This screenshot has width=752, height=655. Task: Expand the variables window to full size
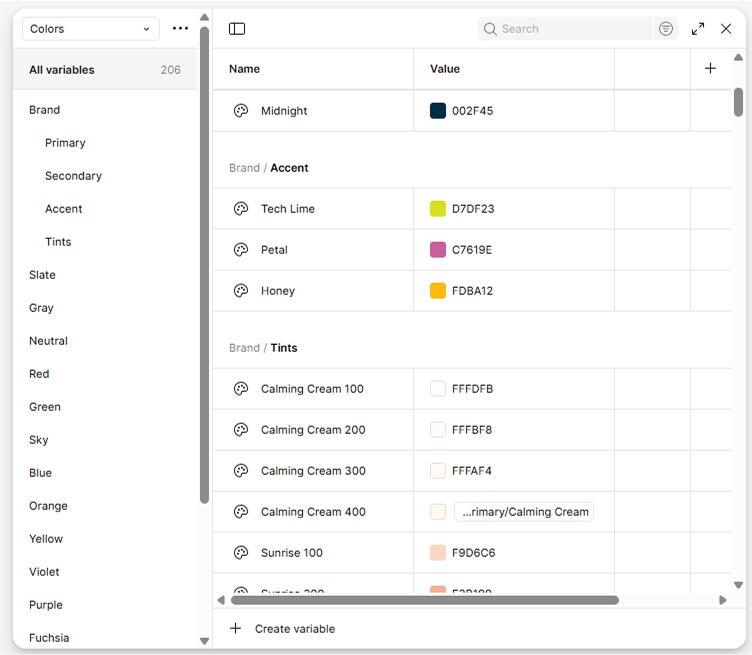coord(698,29)
